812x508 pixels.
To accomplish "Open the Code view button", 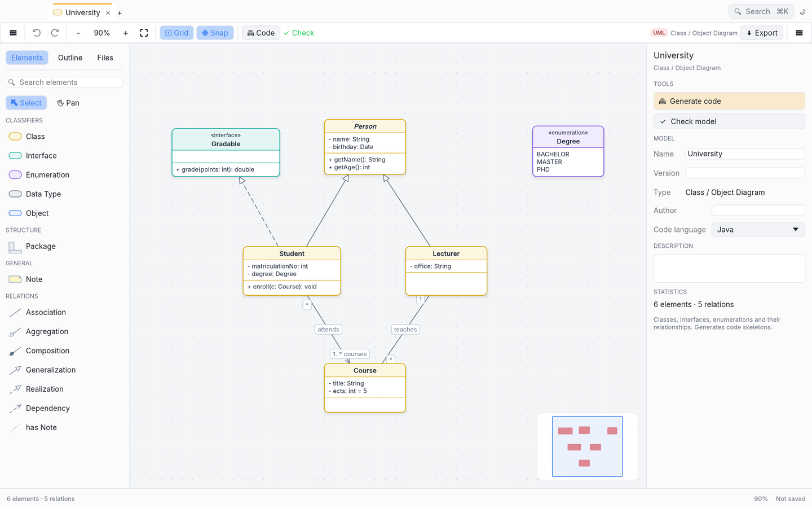I will [261, 33].
